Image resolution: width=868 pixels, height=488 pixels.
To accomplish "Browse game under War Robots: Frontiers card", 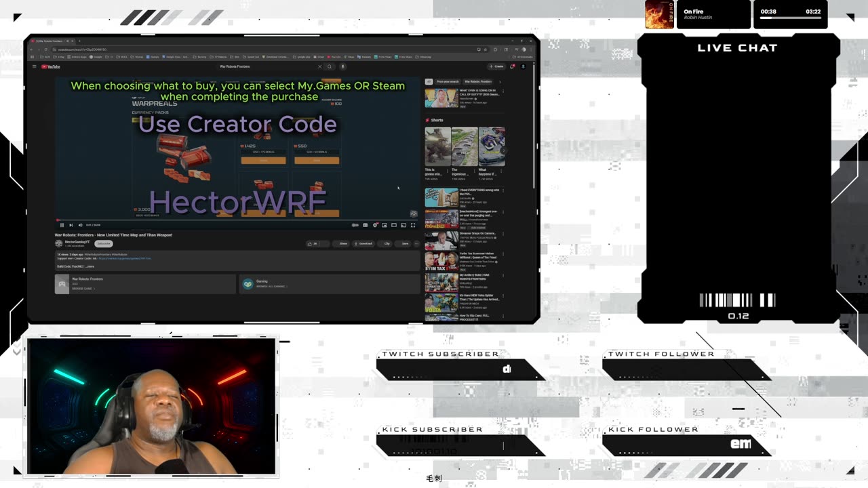I will click(83, 289).
